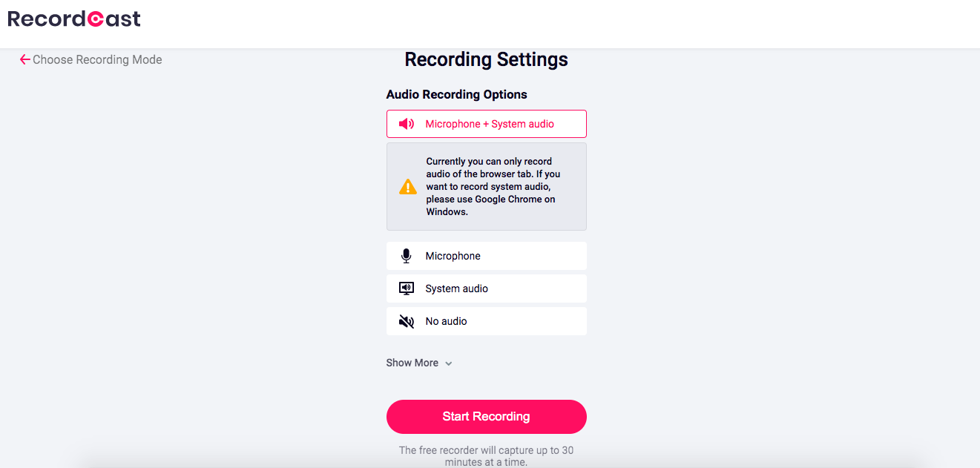Click the pink speaker icon
The width and height of the screenshot is (980, 468).
(x=407, y=124)
